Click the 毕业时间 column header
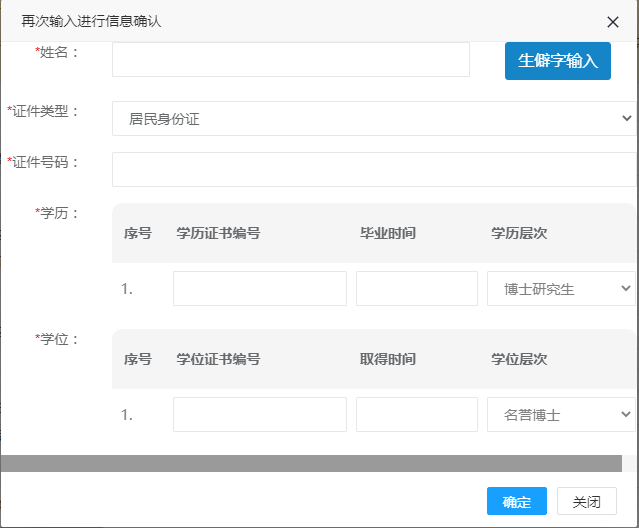639x528 pixels. pos(388,233)
